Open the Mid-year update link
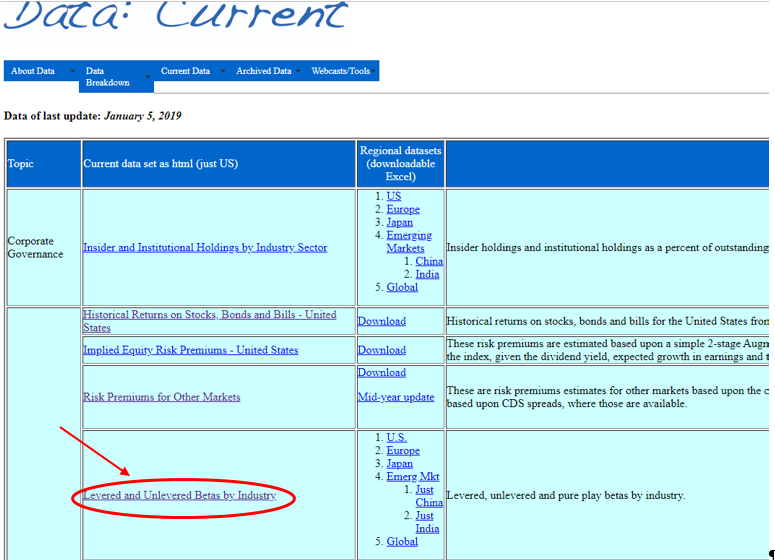 tap(396, 397)
